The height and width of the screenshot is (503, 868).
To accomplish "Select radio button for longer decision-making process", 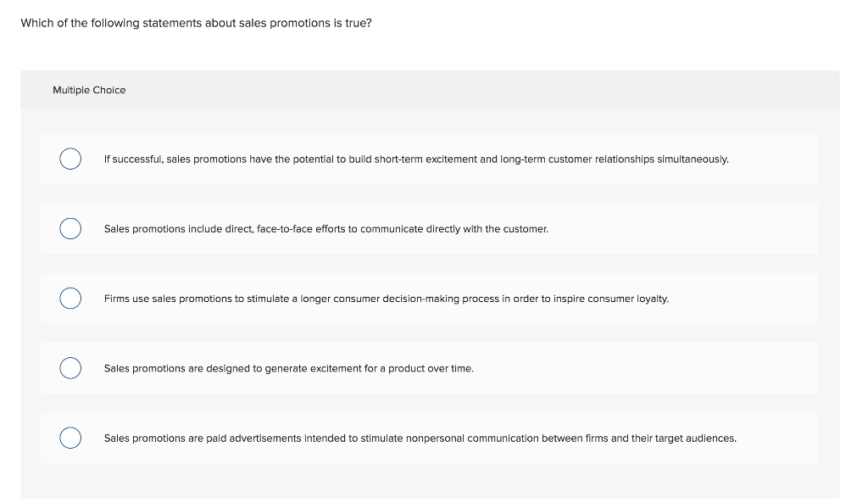I will [x=70, y=299].
